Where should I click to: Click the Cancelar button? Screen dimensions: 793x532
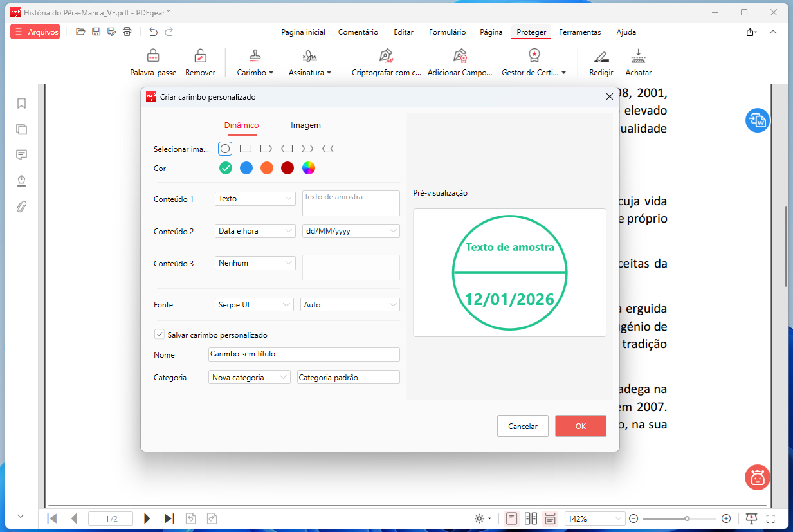click(x=522, y=426)
